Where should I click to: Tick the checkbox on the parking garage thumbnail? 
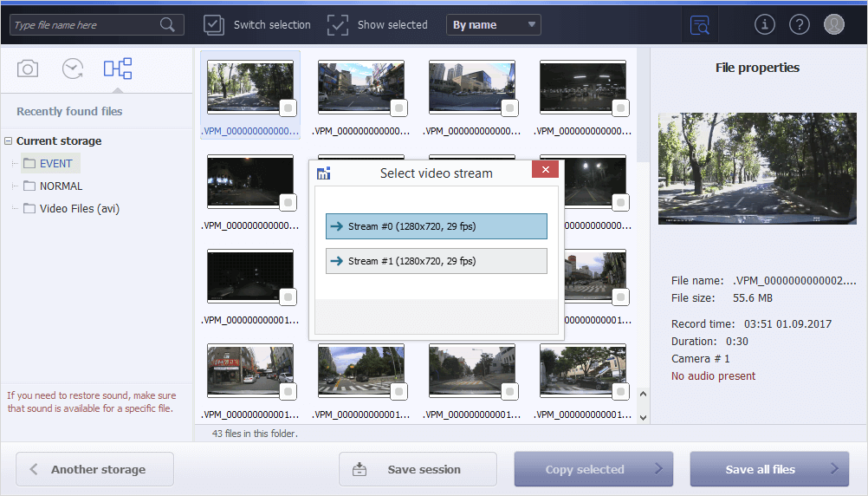pos(620,108)
